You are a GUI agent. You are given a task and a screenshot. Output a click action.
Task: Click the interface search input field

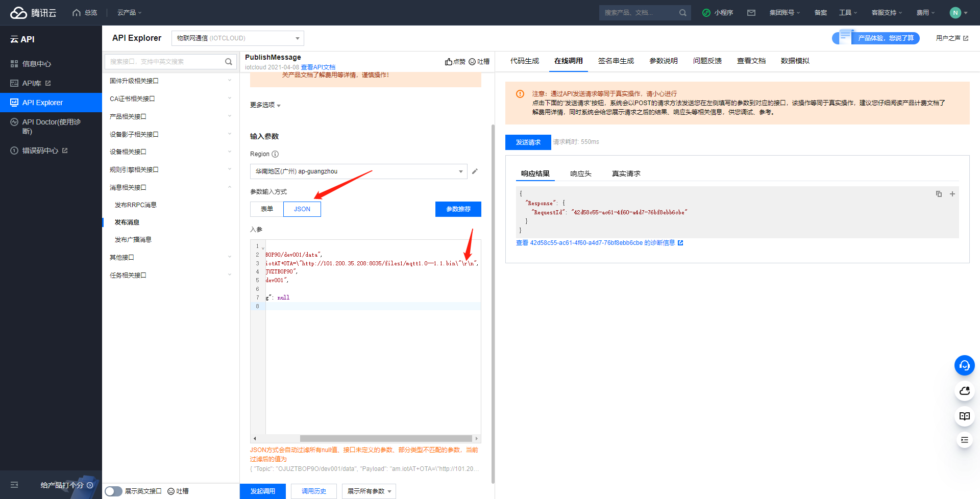click(x=165, y=62)
